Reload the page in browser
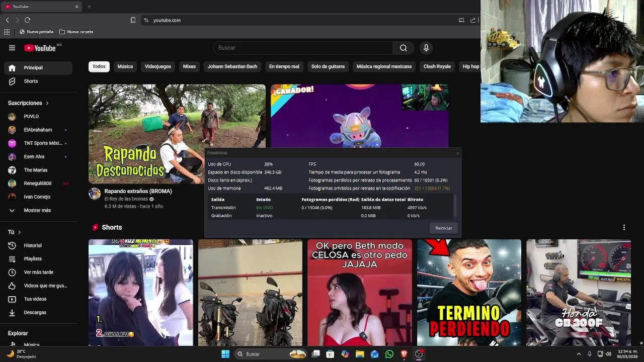The image size is (644, 362). [x=27, y=20]
